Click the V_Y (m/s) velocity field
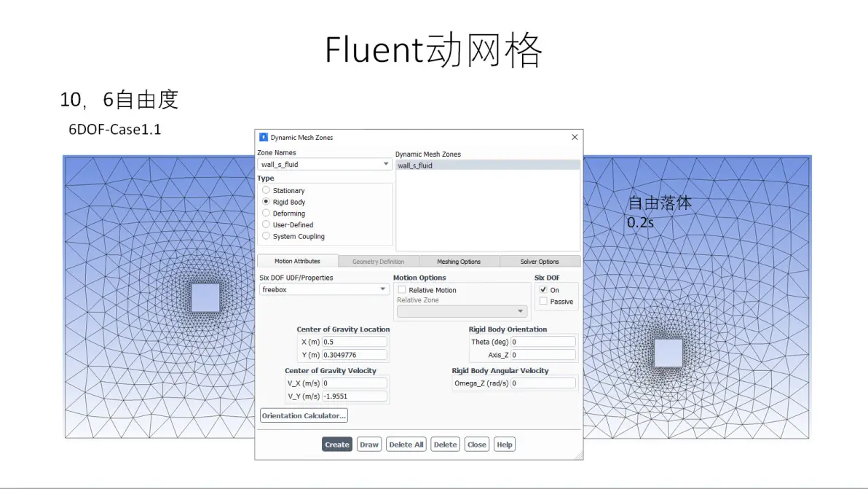Screen dimensions: 868x489 pos(355,396)
